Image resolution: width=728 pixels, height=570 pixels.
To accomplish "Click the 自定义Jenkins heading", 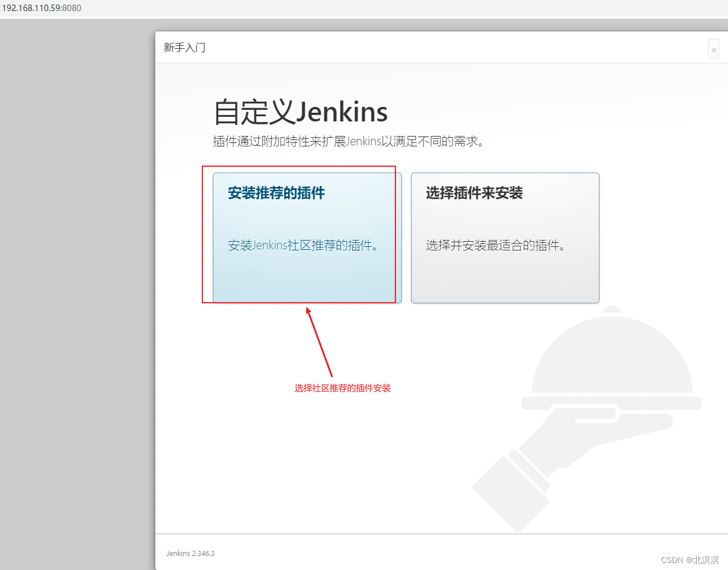I will 301,112.
